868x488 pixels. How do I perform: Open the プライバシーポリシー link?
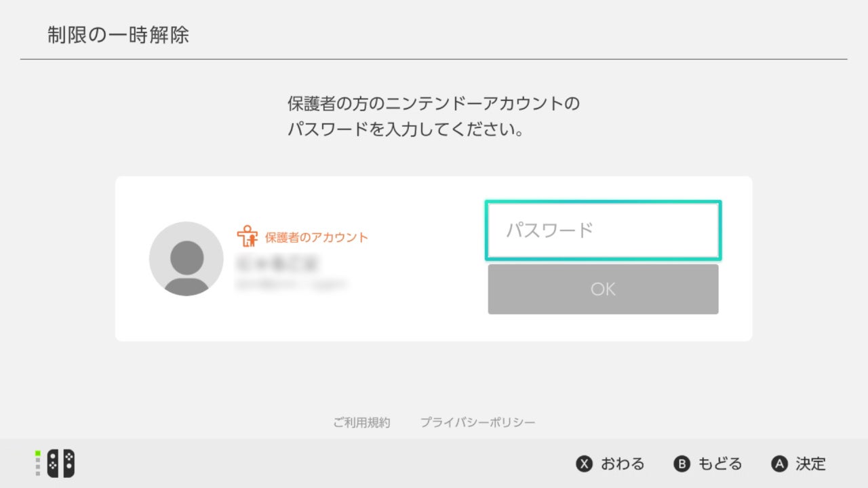(477, 422)
